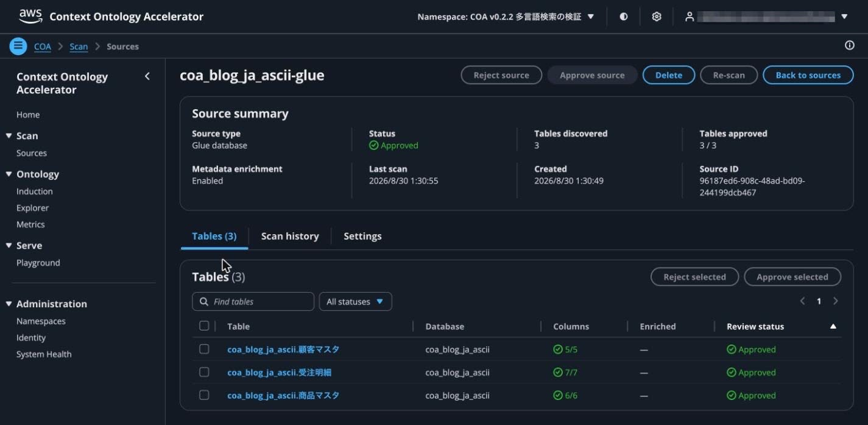Click the page number 1 in pagination
The height and width of the screenshot is (425, 868).
(x=819, y=301)
